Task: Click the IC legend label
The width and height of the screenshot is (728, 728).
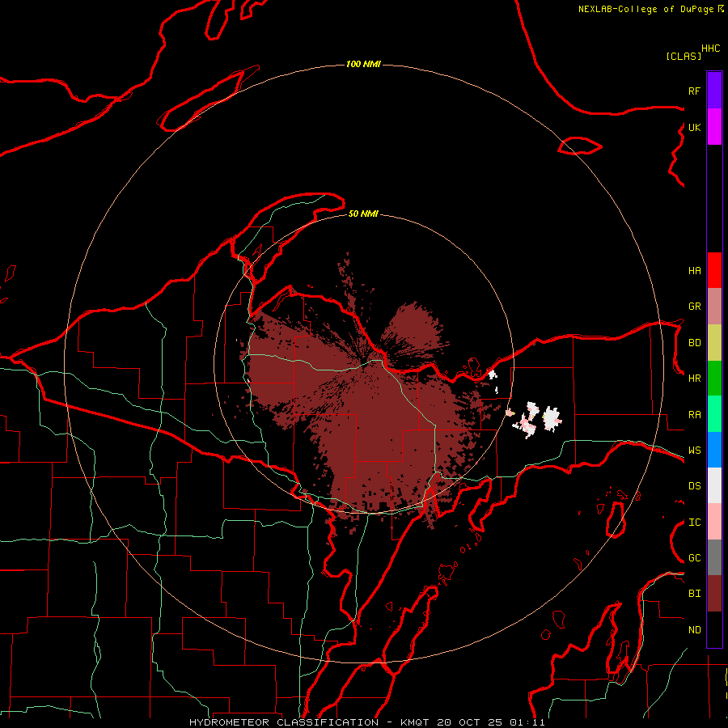Action: click(x=695, y=523)
